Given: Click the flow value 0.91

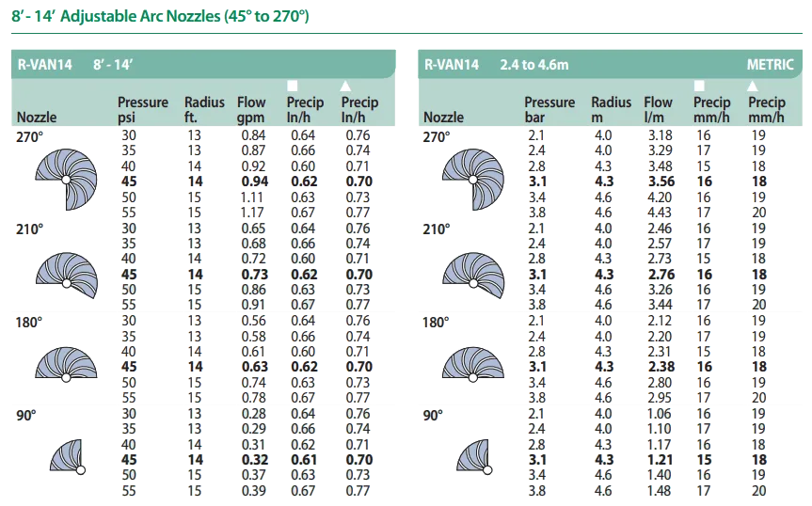Looking at the screenshot, I should pos(253,305).
